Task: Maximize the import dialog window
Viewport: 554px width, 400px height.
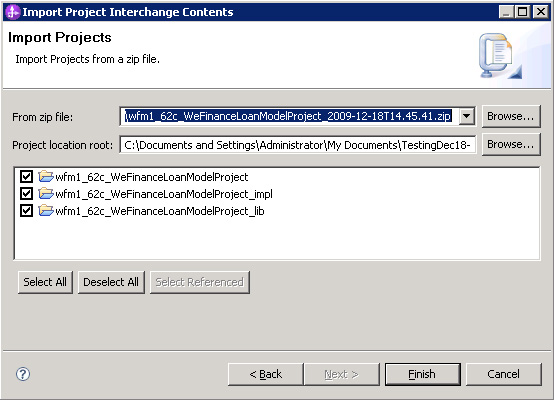Action: click(x=523, y=12)
